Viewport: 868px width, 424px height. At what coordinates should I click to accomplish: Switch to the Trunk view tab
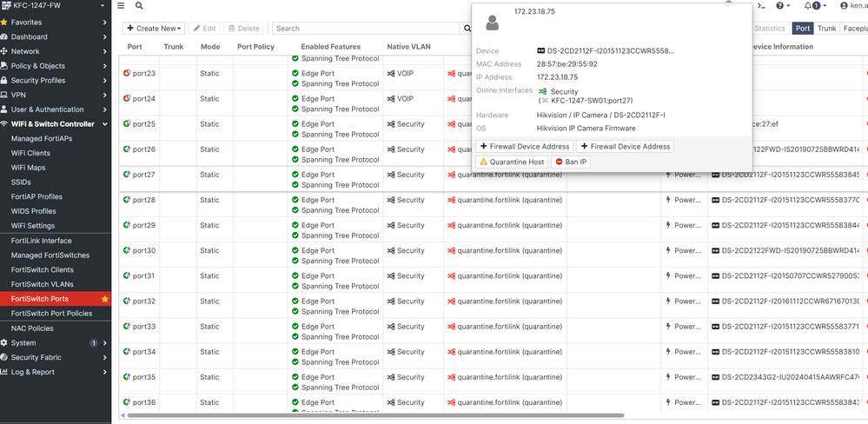tap(826, 28)
